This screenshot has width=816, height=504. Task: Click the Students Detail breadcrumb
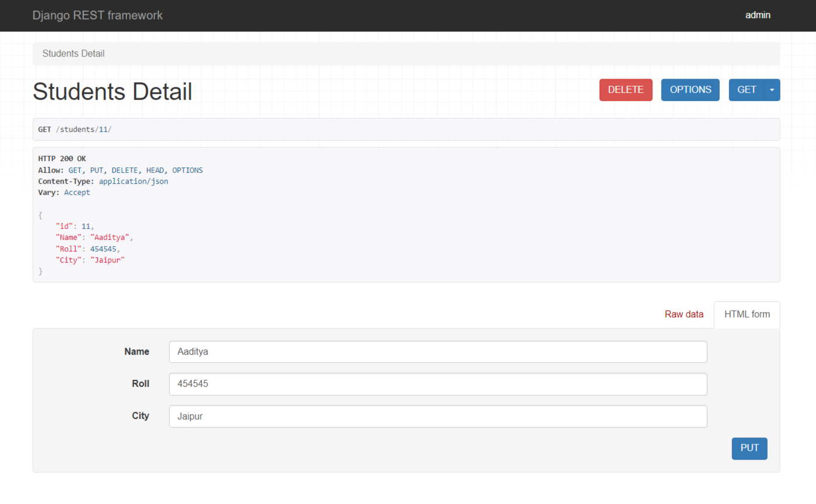point(73,54)
